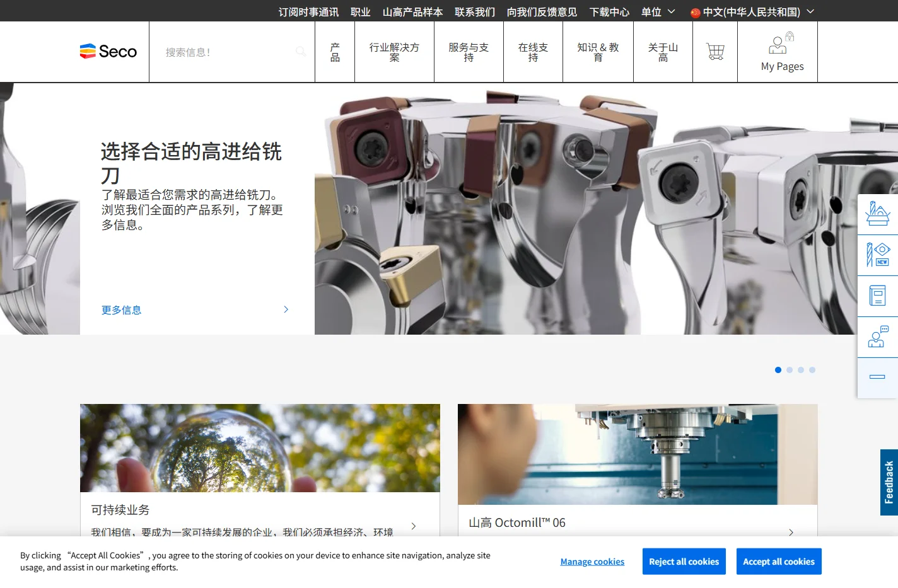Open the crystal ball sustainability image
This screenshot has height=588, width=898.
point(260,448)
